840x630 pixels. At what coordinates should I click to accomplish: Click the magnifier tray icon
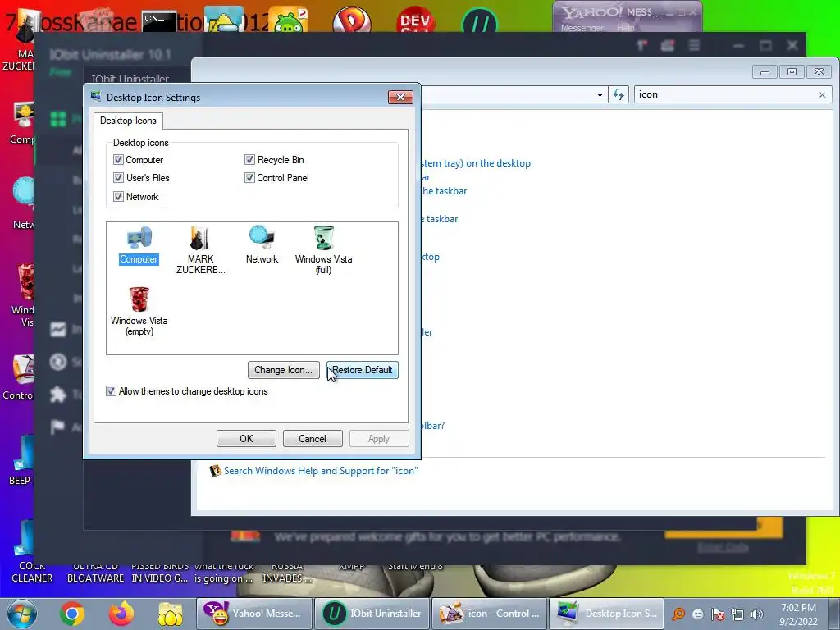[678, 614]
